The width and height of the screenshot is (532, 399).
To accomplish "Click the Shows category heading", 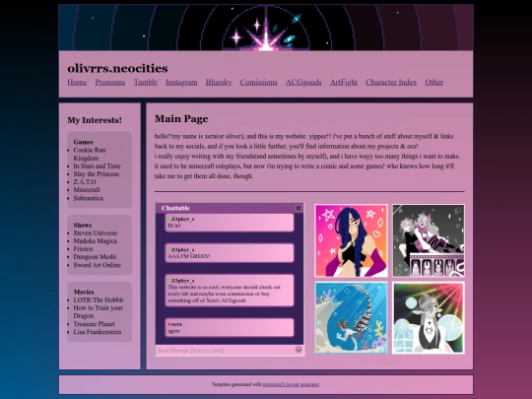I will (83, 225).
